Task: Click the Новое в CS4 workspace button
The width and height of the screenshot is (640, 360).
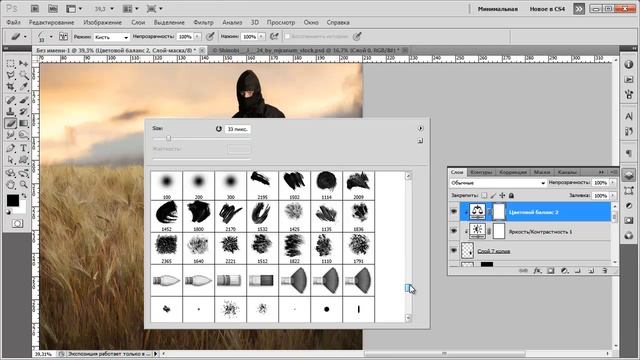Action: point(547,9)
